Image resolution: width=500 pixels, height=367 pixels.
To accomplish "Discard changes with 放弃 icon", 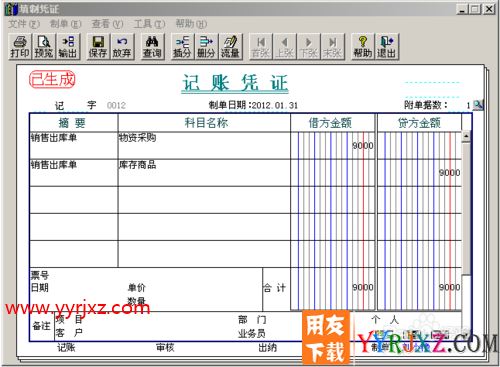I will 122,47.
